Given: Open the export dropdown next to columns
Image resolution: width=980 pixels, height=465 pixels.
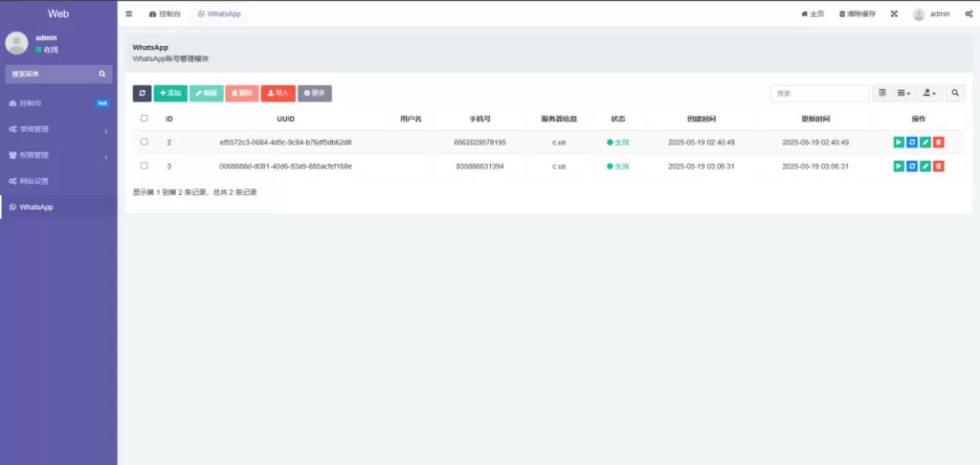Looking at the screenshot, I should click(x=929, y=93).
